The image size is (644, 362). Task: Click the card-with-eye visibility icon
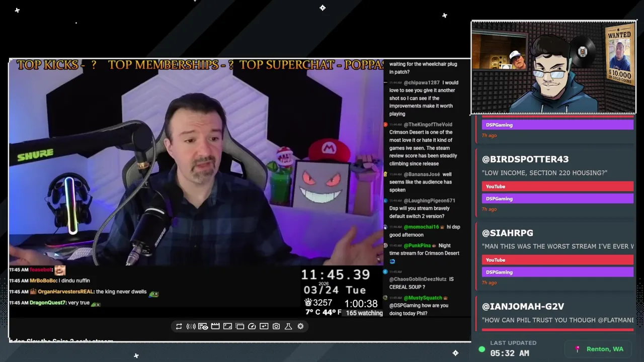203,326
